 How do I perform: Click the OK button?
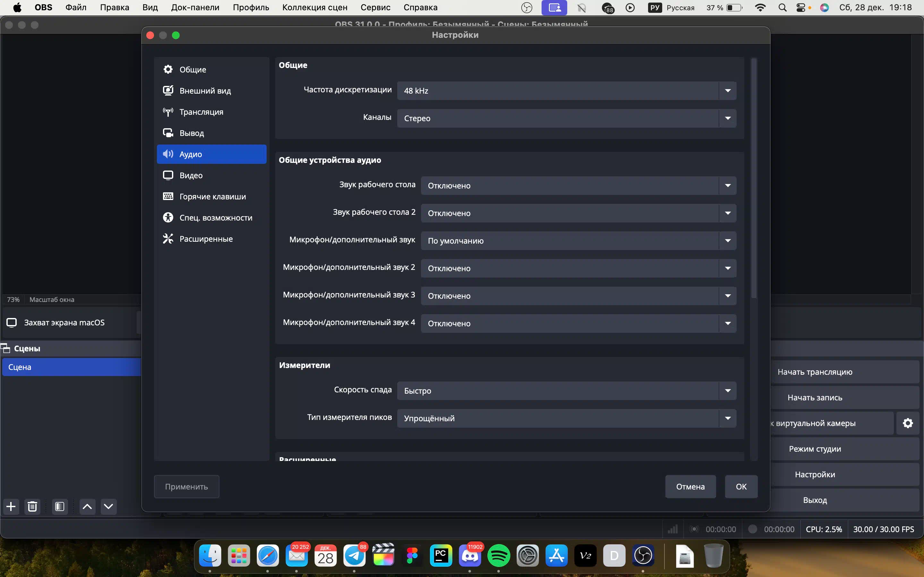[x=741, y=487]
